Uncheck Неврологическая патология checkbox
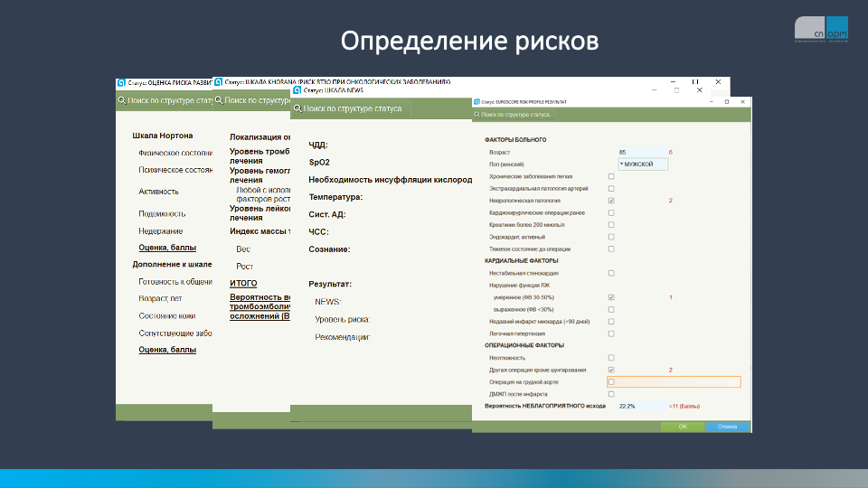Viewport: 868px width, 488px height. pyautogui.click(x=611, y=201)
